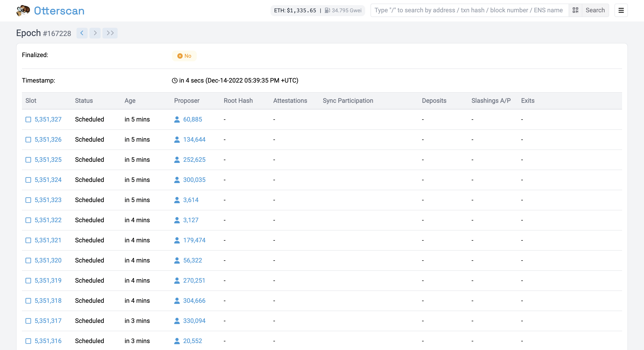This screenshot has width=644, height=350.
Task: Navigate to previous epoch with left arrow
Action: click(82, 33)
